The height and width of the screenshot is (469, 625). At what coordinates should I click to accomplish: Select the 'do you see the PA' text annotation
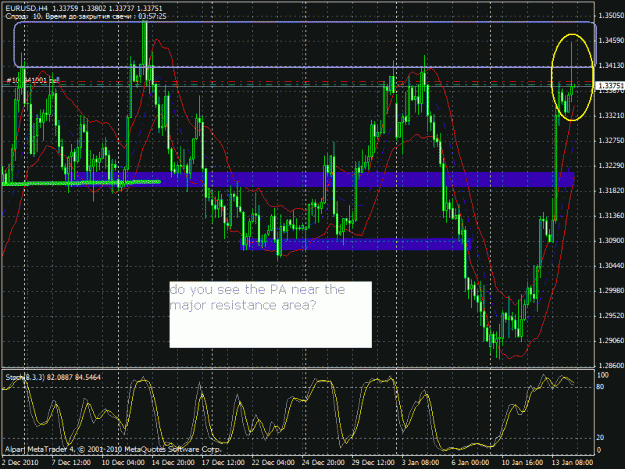[x=271, y=314]
